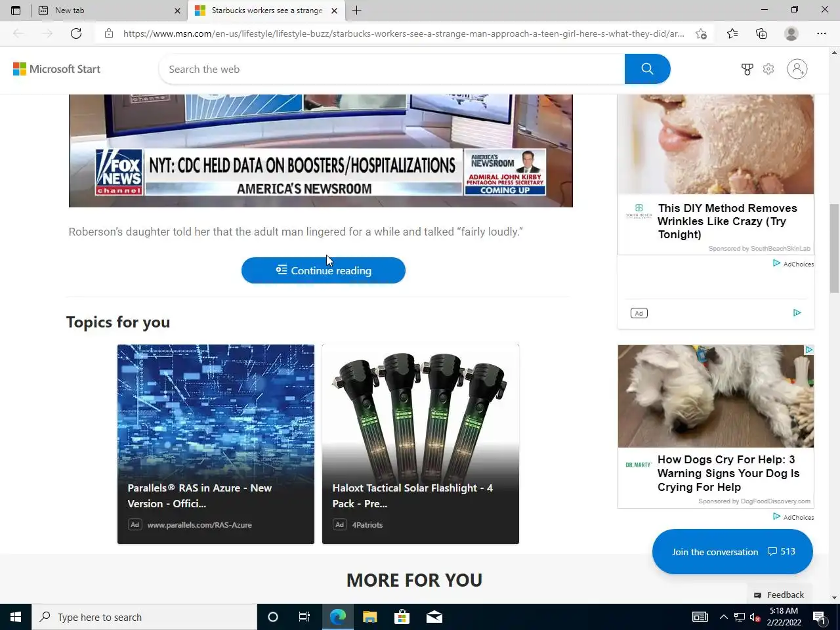Launch Microsoft Store from the taskbar
Image resolution: width=840 pixels, height=630 pixels.
pos(402,617)
